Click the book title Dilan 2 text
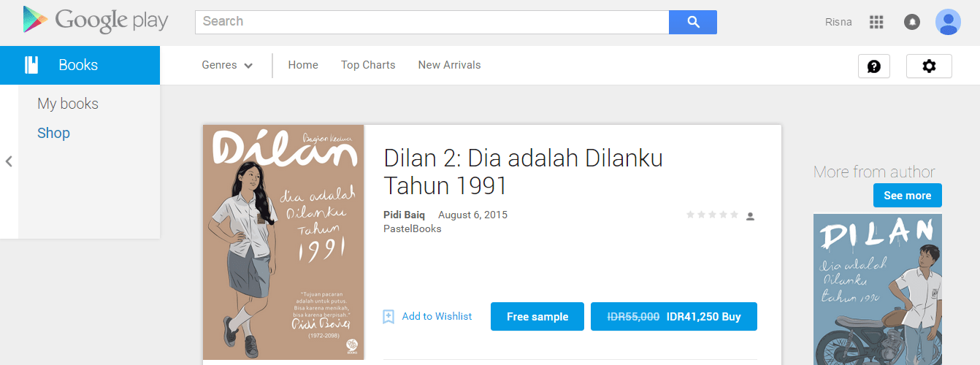Screen dimensions: 980x365 click(523, 172)
